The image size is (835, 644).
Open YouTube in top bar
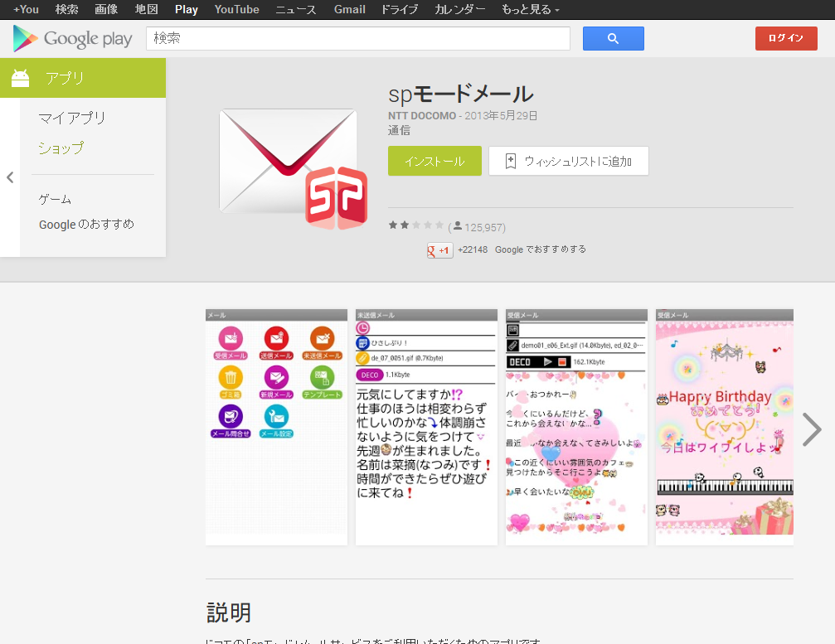click(x=236, y=10)
